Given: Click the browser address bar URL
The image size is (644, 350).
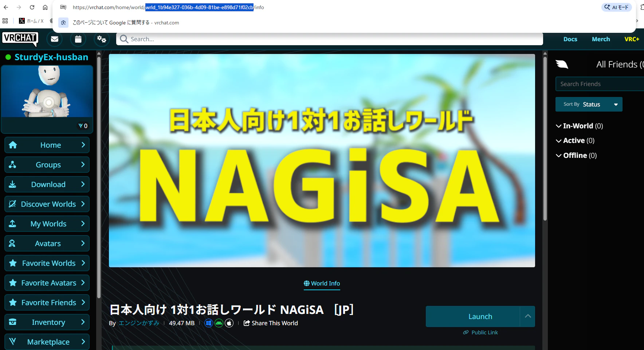Looking at the screenshot, I should [168, 7].
